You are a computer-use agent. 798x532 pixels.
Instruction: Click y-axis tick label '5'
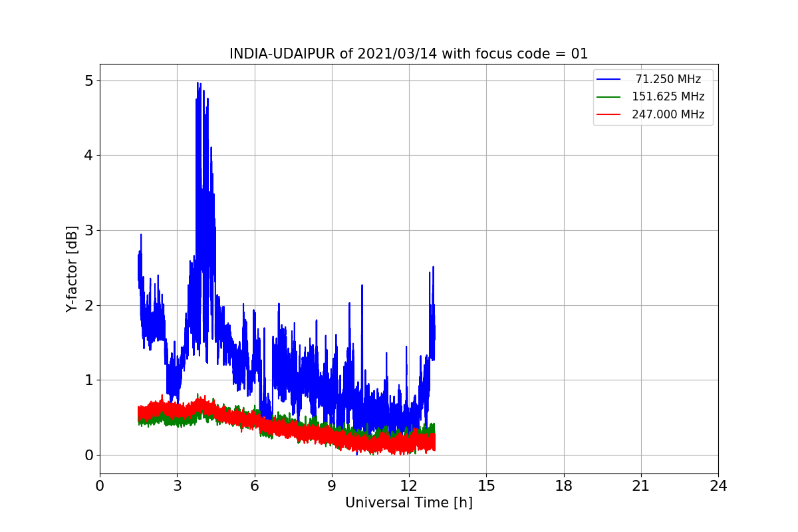pyautogui.click(x=88, y=80)
